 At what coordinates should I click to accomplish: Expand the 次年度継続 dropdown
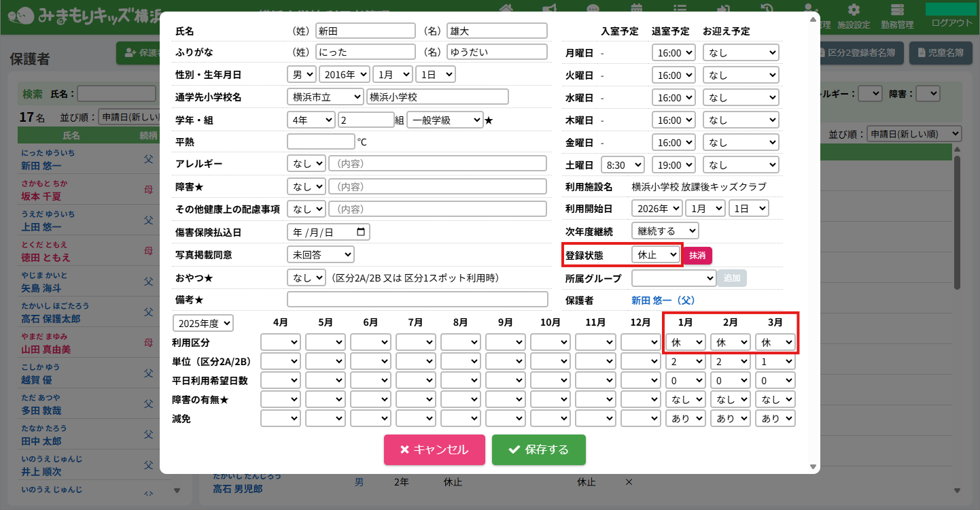pos(664,231)
